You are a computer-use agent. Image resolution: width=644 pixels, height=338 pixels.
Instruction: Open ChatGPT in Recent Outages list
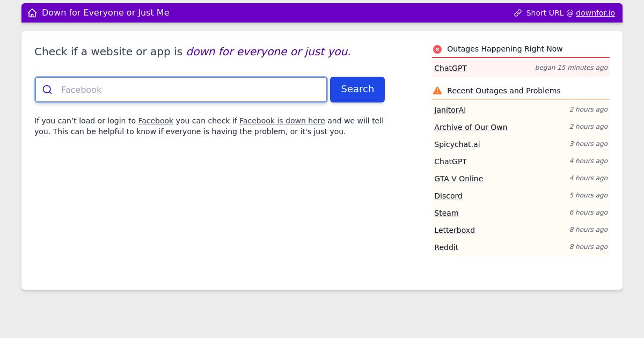point(450,161)
